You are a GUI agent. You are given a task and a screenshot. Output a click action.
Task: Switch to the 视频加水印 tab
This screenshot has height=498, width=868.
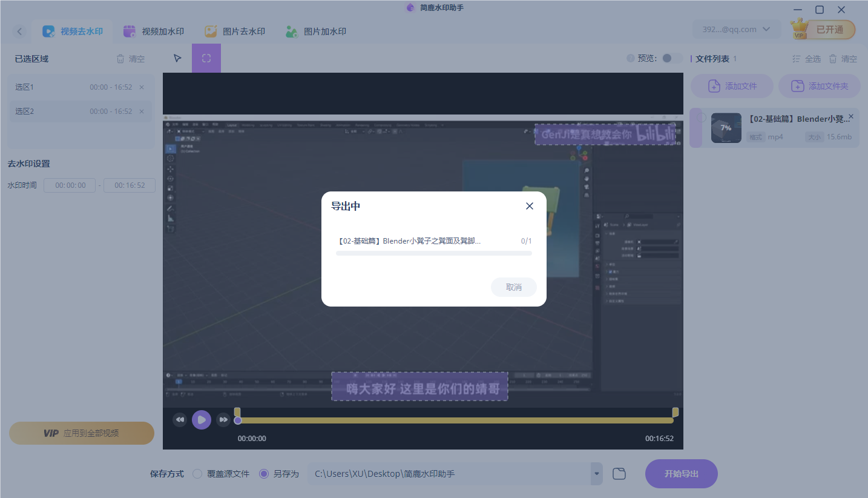[154, 32]
